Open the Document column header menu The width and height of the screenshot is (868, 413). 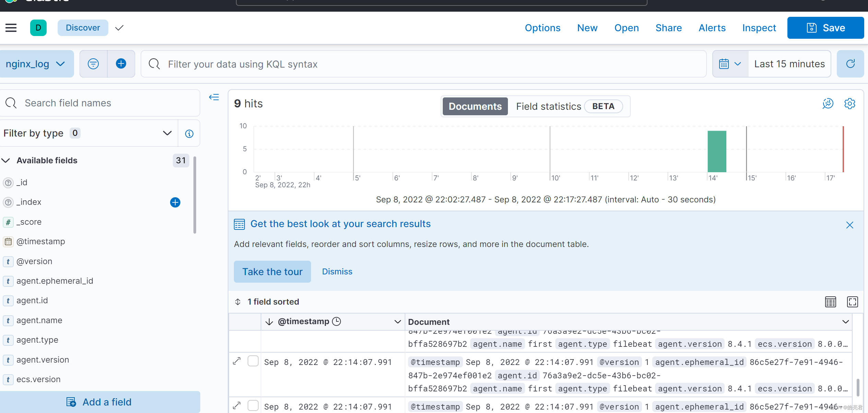click(845, 322)
